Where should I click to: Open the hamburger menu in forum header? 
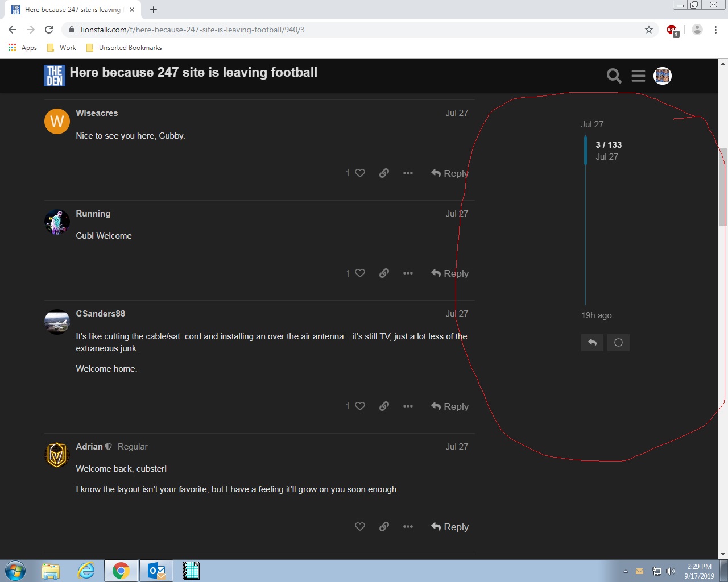[x=638, y=76]
